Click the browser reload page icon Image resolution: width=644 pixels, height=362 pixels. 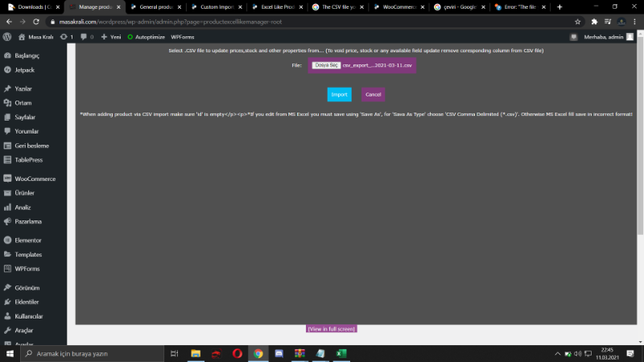38,22
